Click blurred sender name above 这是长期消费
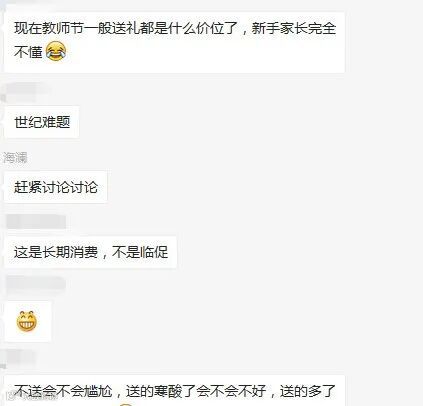 pos(36,221)
